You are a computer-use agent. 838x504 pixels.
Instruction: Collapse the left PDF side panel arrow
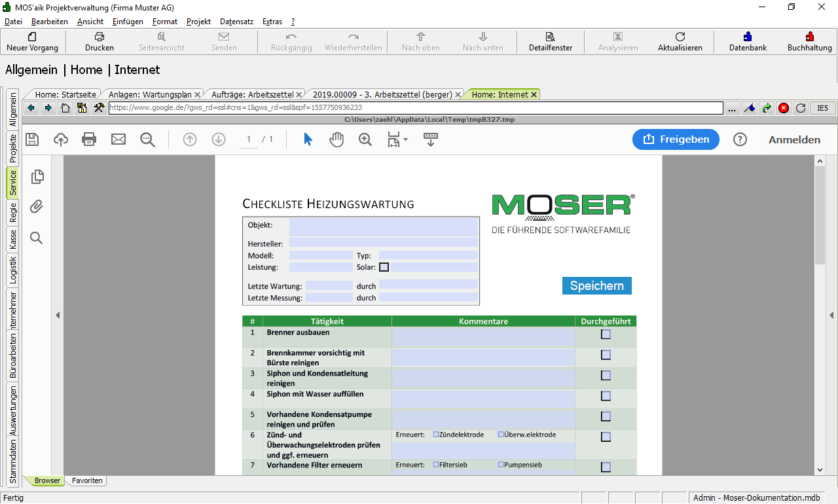pyautogui.click(x=58, y=315)
